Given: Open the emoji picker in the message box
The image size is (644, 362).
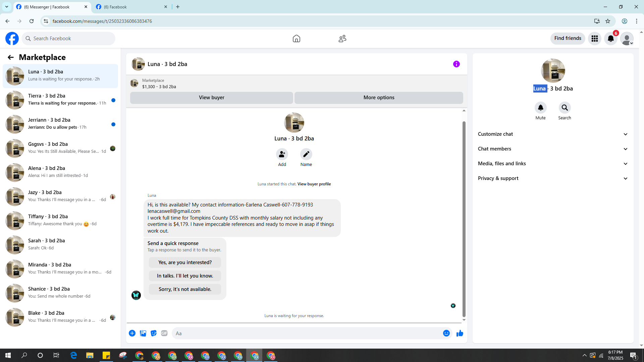Looking at the screenshot, I should click(x=446, y=333).
